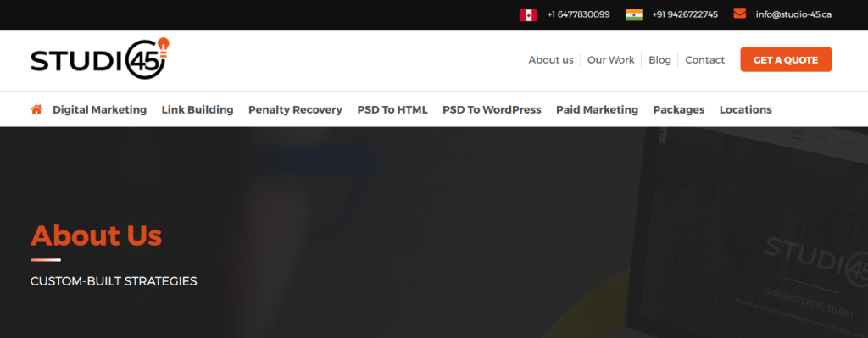
Task: Click the Canada flag icon
Action: 528,15
